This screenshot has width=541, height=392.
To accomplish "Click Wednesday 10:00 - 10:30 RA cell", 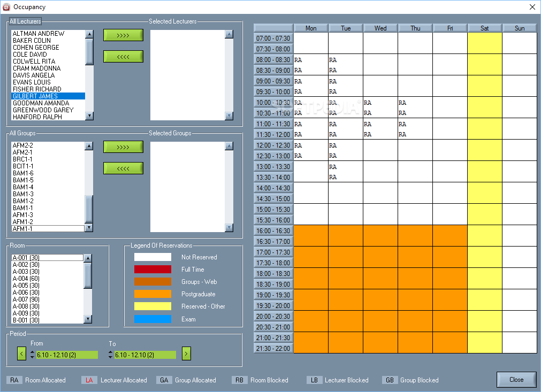I will coord(380,102).
